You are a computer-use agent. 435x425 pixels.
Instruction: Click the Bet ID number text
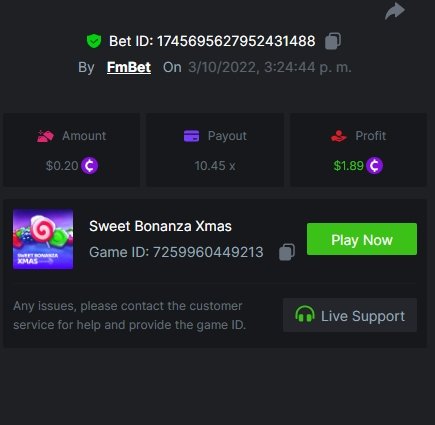click(236, 41)
